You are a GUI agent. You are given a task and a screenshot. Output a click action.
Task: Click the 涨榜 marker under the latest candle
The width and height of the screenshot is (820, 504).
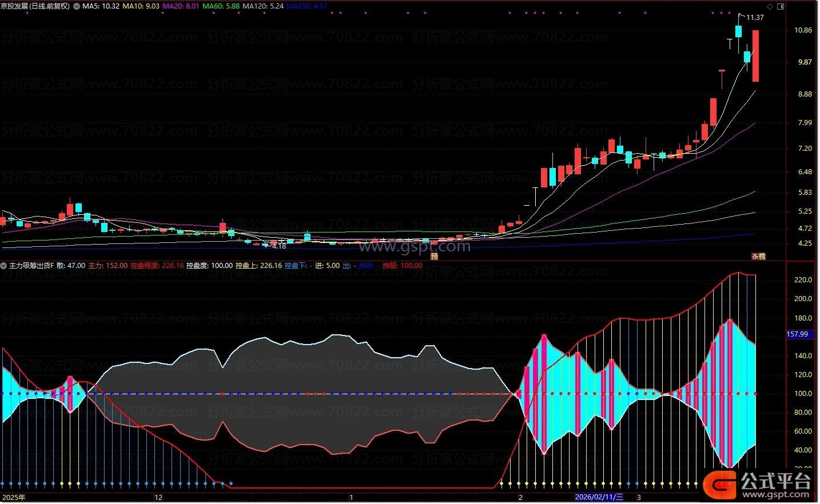point(758,257)
